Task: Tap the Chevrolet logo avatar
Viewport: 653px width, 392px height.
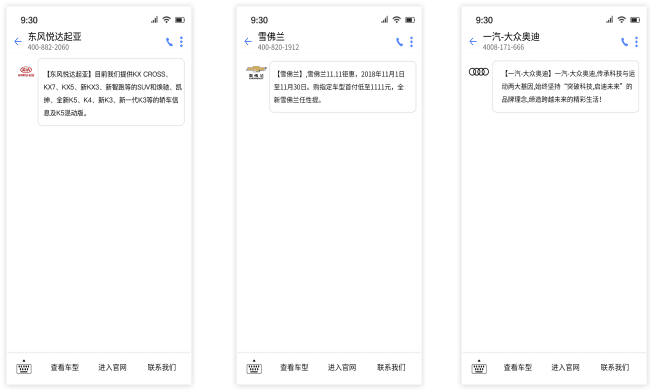Action: click(256, 72)
